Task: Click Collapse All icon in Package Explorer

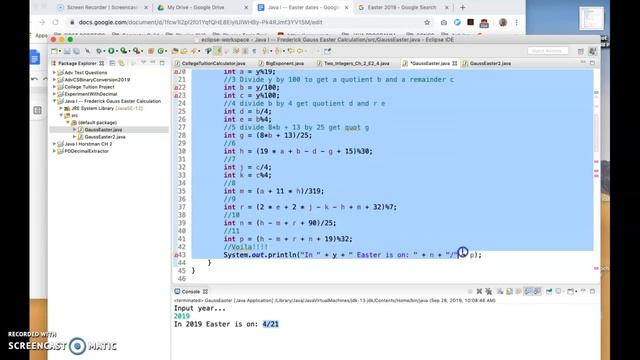Action: click(x=112, y=63)
